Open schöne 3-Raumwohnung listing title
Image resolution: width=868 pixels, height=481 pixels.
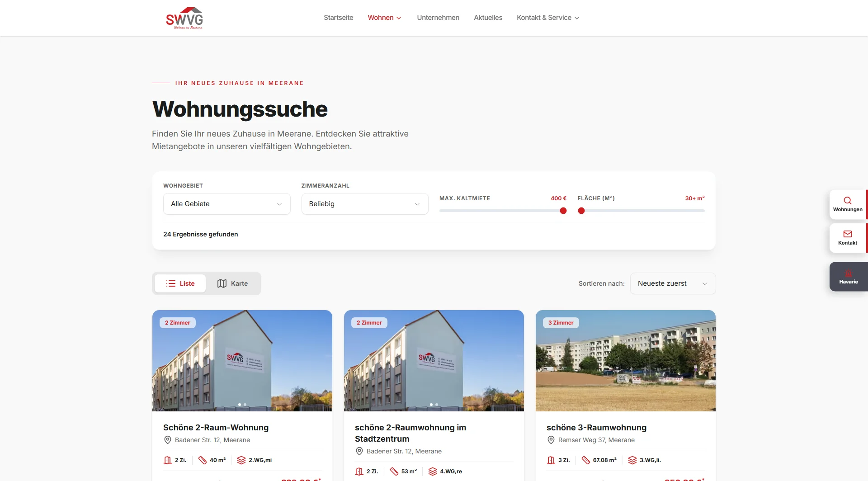coord(596,428)
